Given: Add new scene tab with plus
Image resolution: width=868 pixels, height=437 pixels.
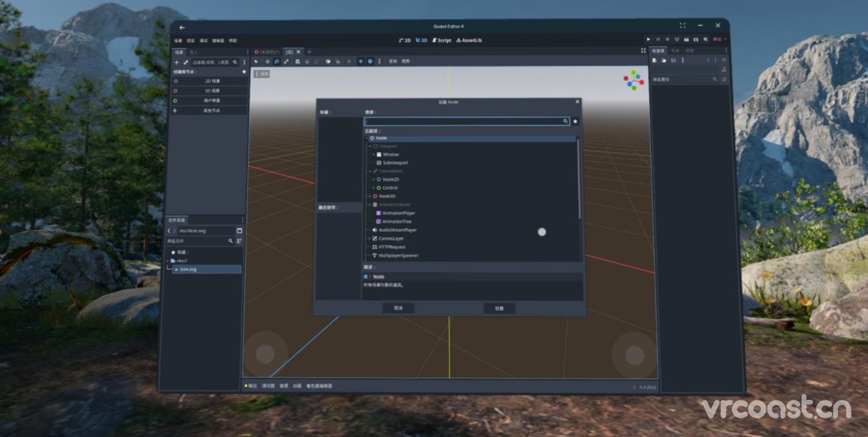Looking at the screenshot, I should tap(309, 52).
